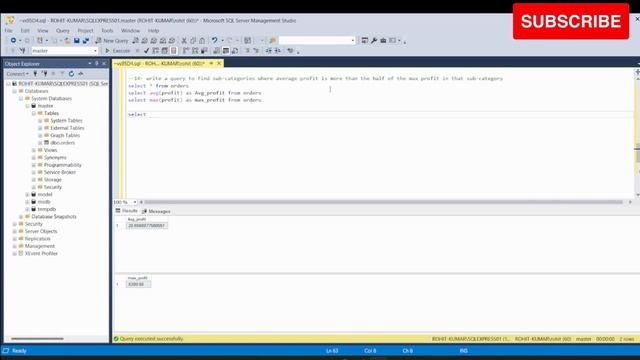Expand the model database node
This screenshot has height=360, width=640.
pos(27,194)
